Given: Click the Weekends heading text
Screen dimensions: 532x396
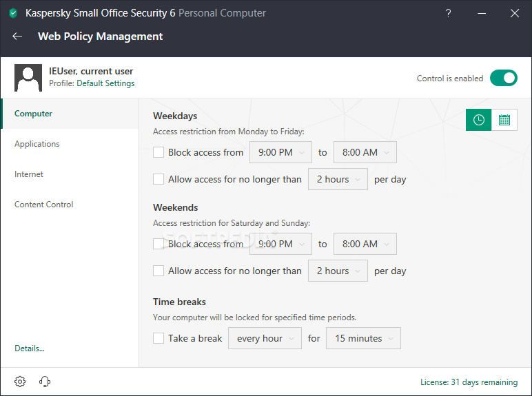Looking at the screenshot, I should 176,207.
